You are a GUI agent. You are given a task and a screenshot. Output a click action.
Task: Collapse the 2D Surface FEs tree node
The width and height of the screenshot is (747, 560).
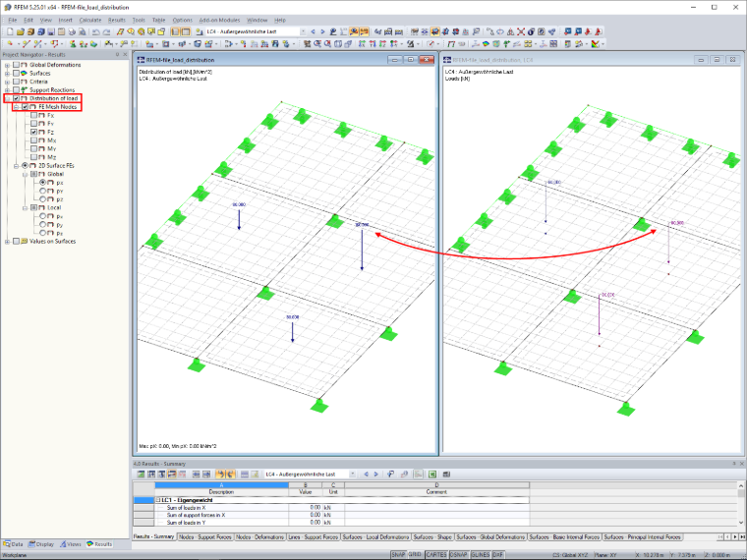[16, 166]
